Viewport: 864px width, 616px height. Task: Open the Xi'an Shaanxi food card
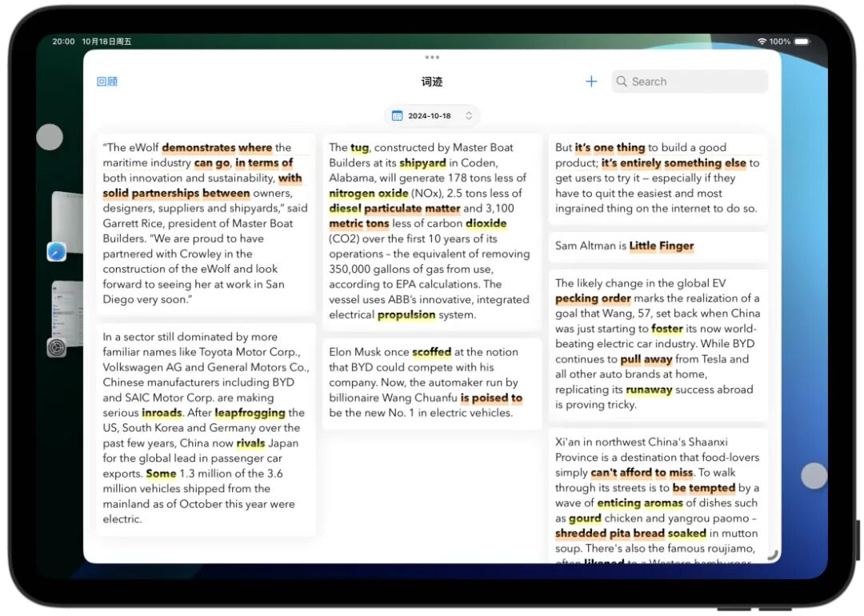pyautogui.click(x=658, y=496)
